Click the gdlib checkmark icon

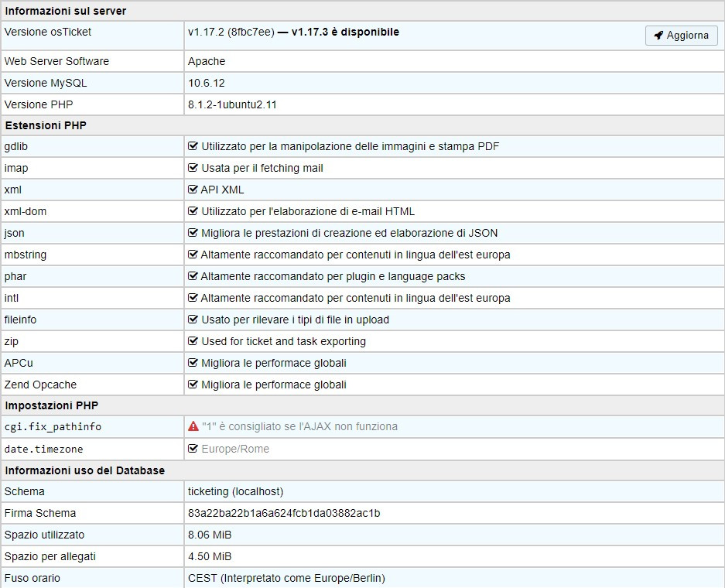(x=193, y=146)
